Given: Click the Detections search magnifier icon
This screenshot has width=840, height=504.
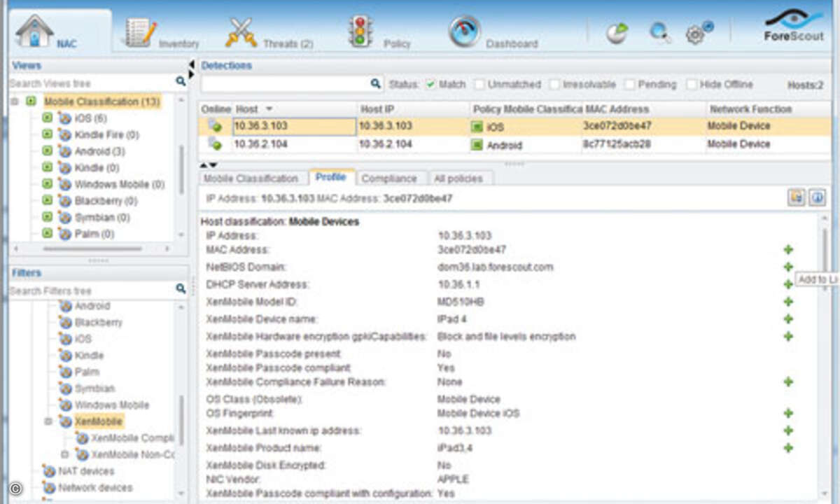Looking at the screenshot, I should tap(375, 84).
